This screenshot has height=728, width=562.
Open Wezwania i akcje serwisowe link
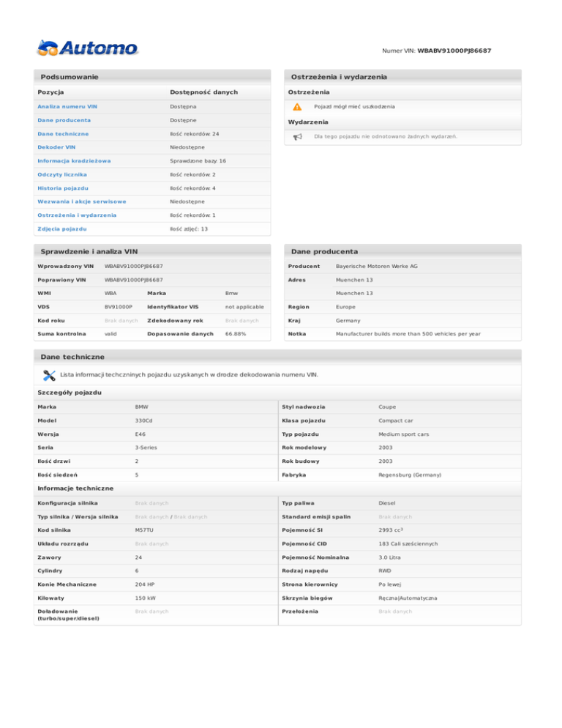tap(81, 201)
